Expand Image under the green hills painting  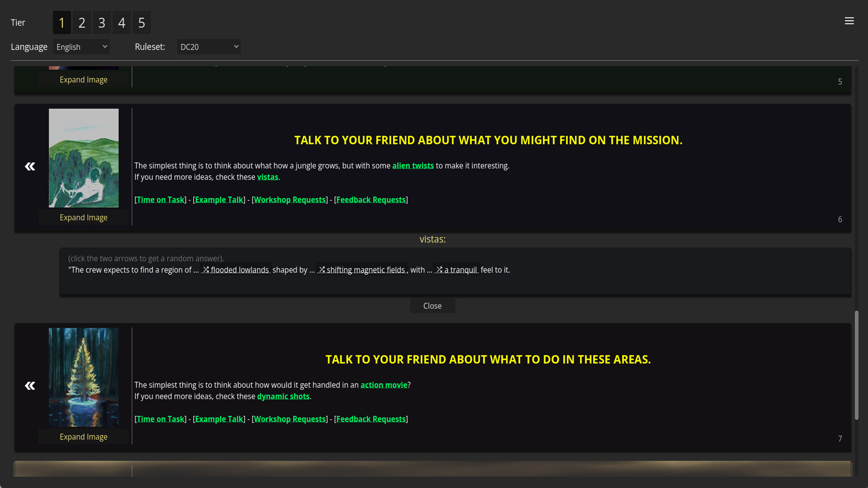[x=84, y=217]
